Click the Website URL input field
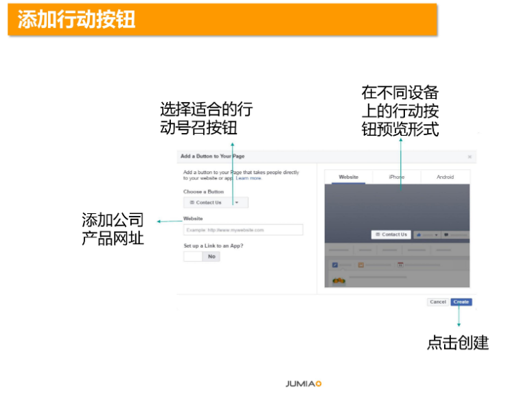The width and height of the screenshot is (532, 397). pyautogui.click(x=243, y=230)
